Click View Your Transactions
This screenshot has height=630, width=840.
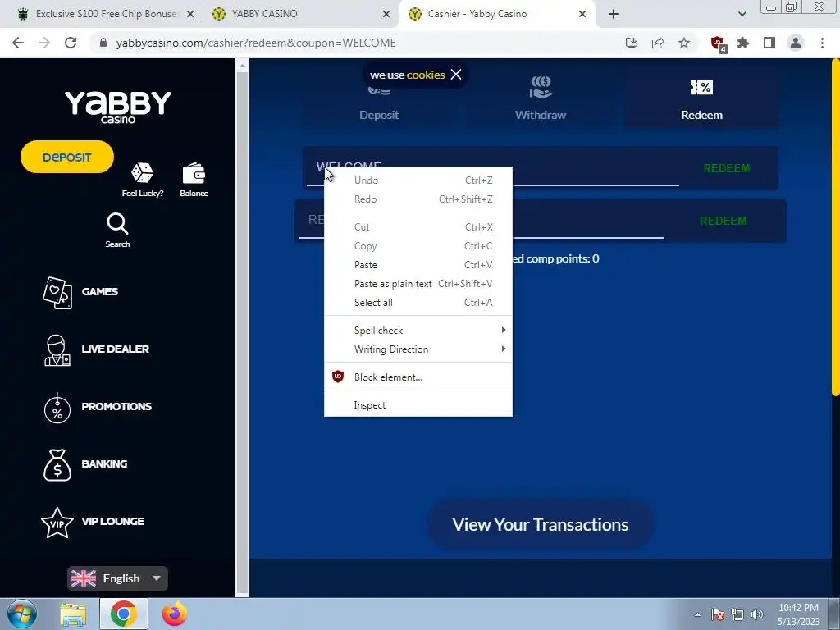coord(540,524)
